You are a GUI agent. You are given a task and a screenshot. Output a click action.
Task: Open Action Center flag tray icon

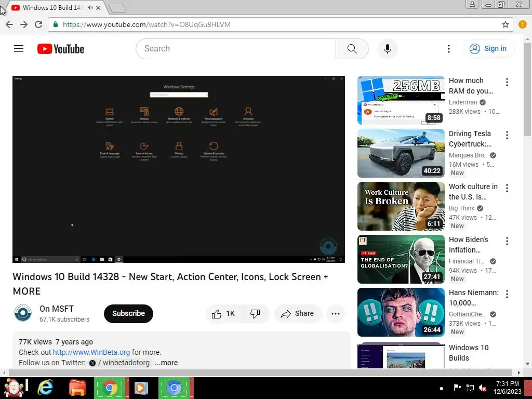tap(457, 388)
